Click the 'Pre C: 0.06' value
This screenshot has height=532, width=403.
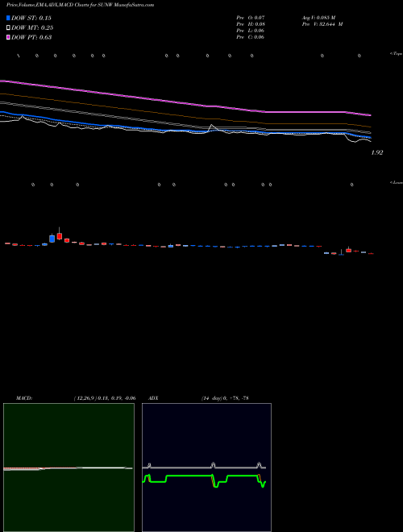(251, 37)
